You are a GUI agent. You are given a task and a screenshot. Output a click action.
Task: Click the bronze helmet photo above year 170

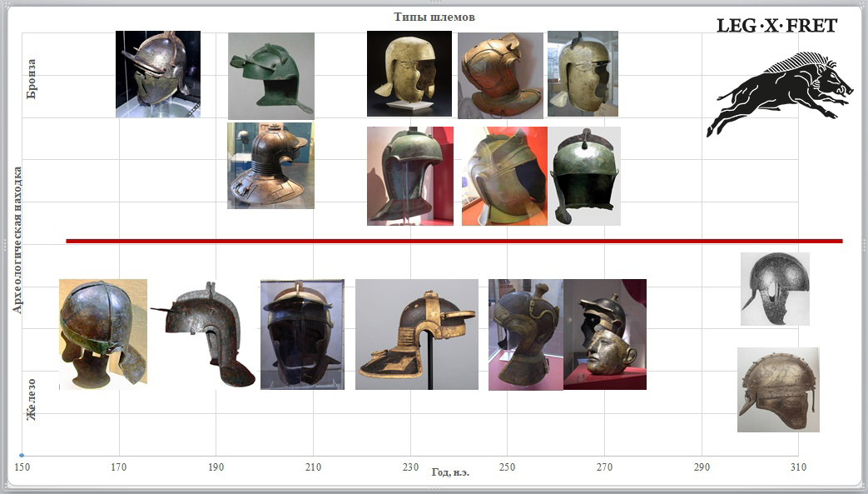pos(157,73)
